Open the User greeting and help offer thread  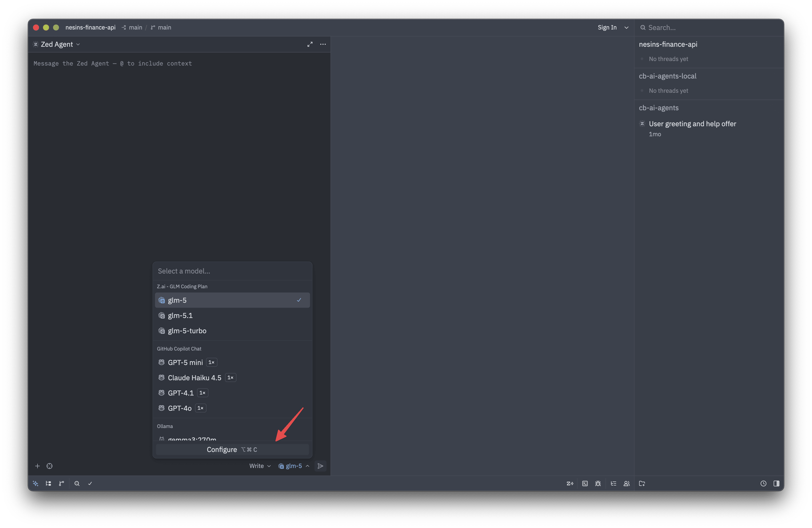tap(709, 128)
